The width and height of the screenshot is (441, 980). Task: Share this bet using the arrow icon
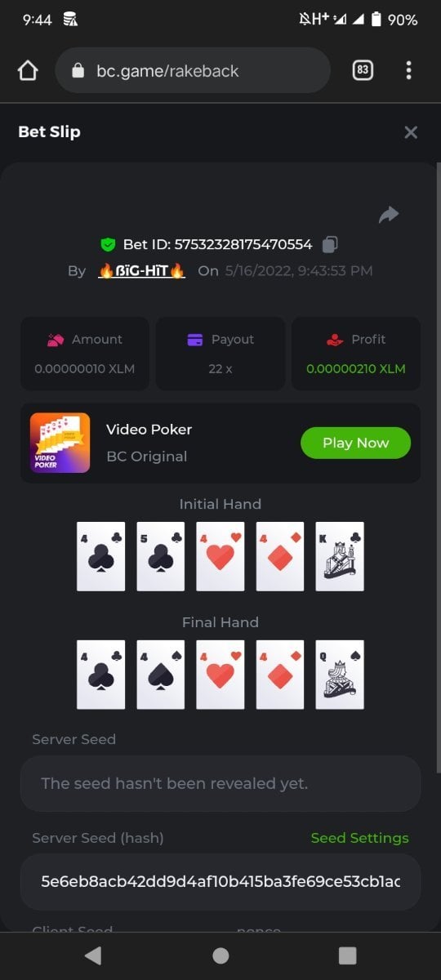[x=389, y=215]
